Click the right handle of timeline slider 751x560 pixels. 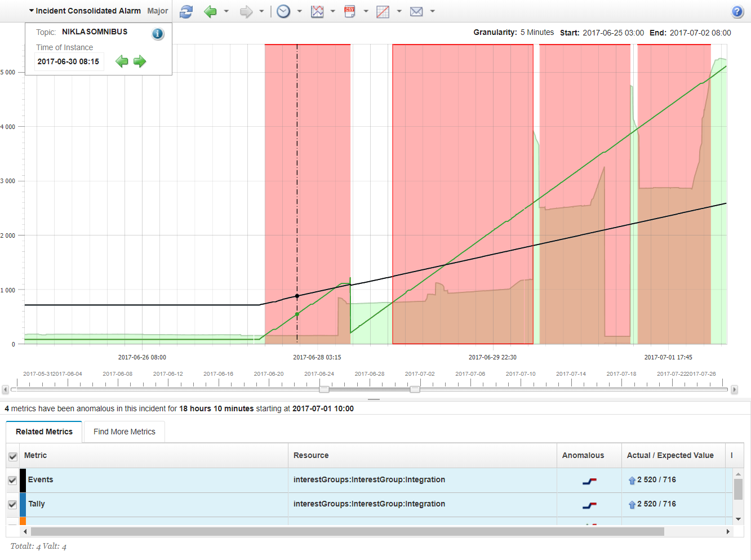(415, 389)
